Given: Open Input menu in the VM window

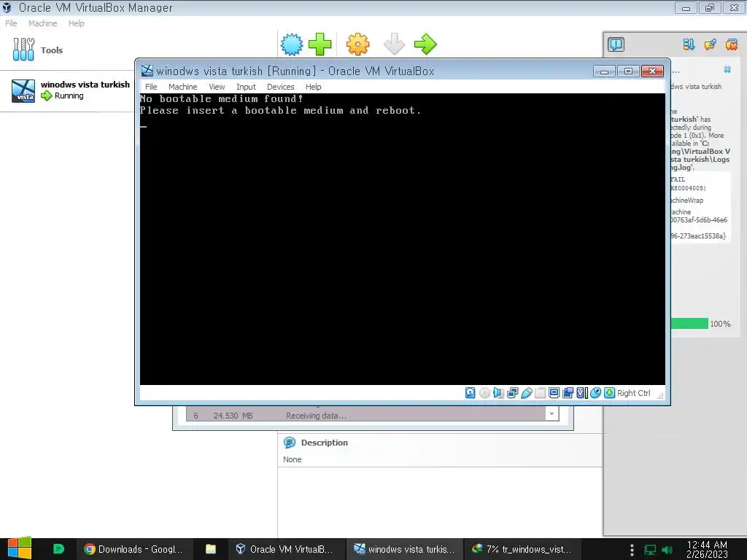Looking at the screenshot, I should click(x=246, y=87).
